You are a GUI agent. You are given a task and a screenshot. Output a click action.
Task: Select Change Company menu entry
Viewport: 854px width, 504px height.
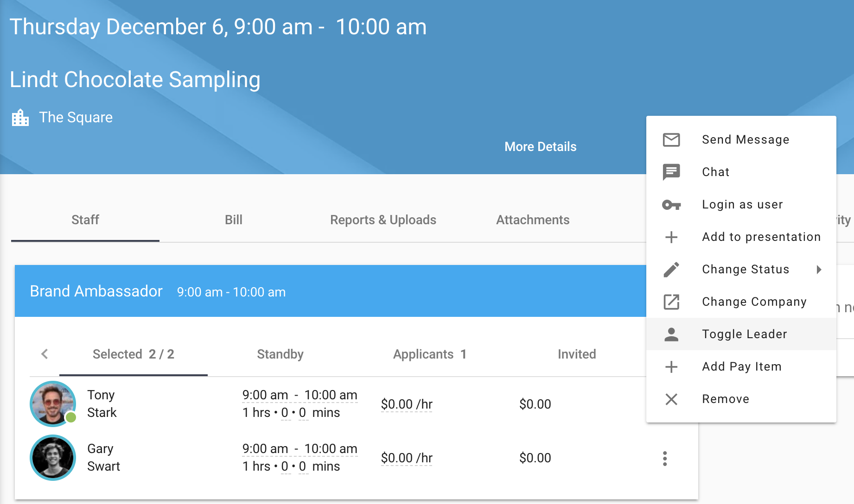pos(741,302)
